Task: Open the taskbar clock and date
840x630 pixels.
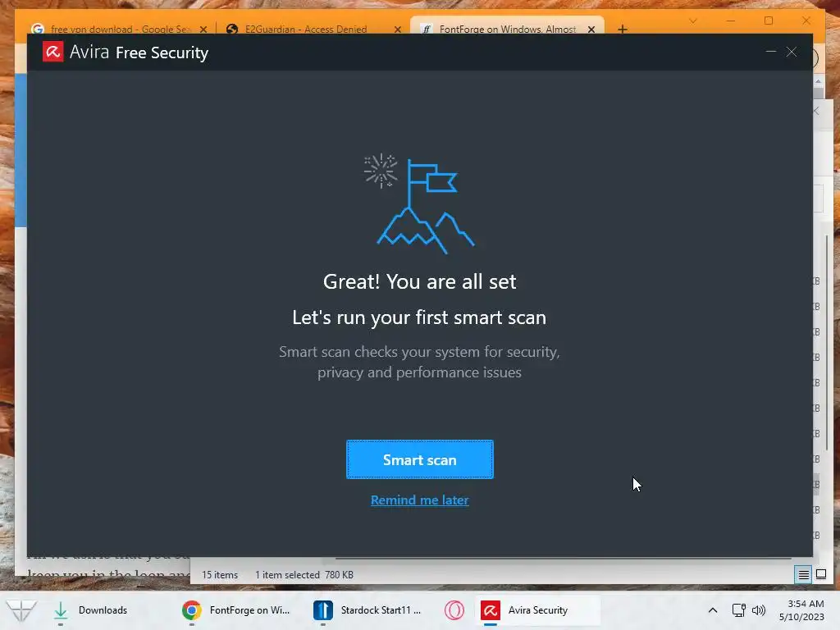Action: coord(802,610)
